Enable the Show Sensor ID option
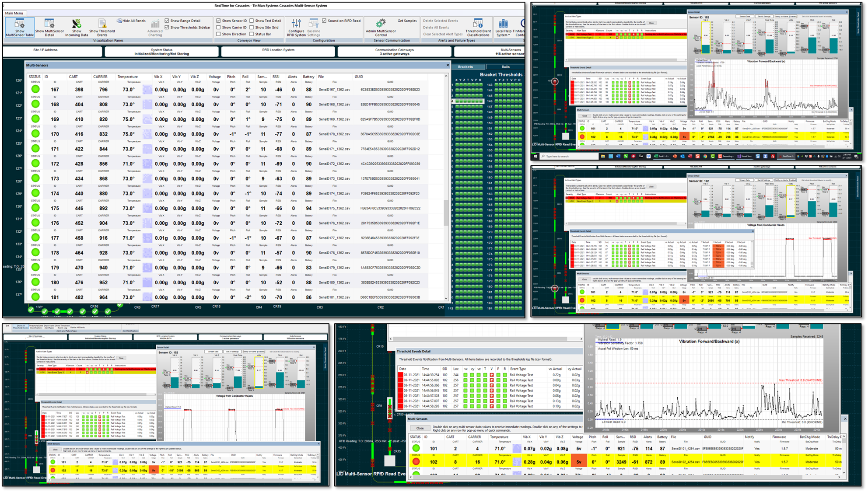This screenshot has width=868, height=492. (x=218, y=21)
